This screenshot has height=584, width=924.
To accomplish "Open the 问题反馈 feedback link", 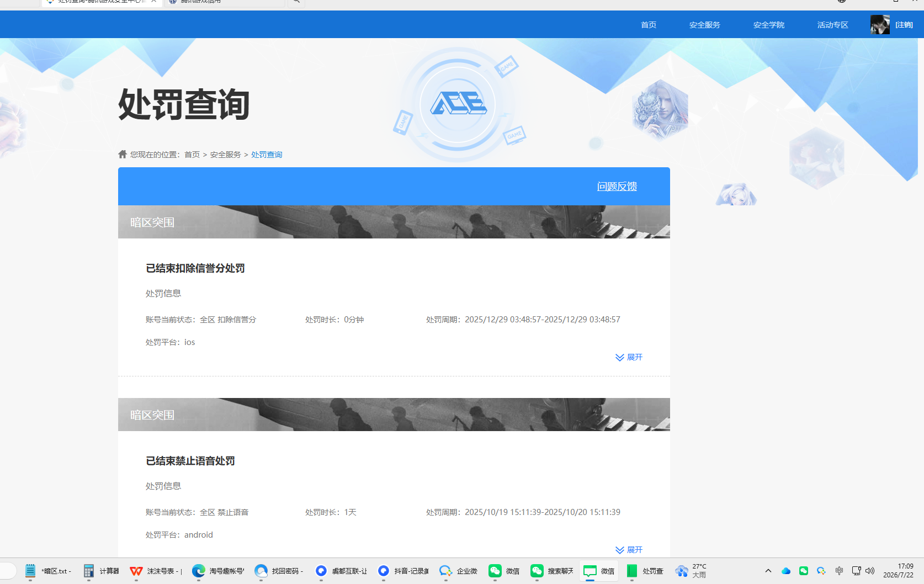I will 617,187.
